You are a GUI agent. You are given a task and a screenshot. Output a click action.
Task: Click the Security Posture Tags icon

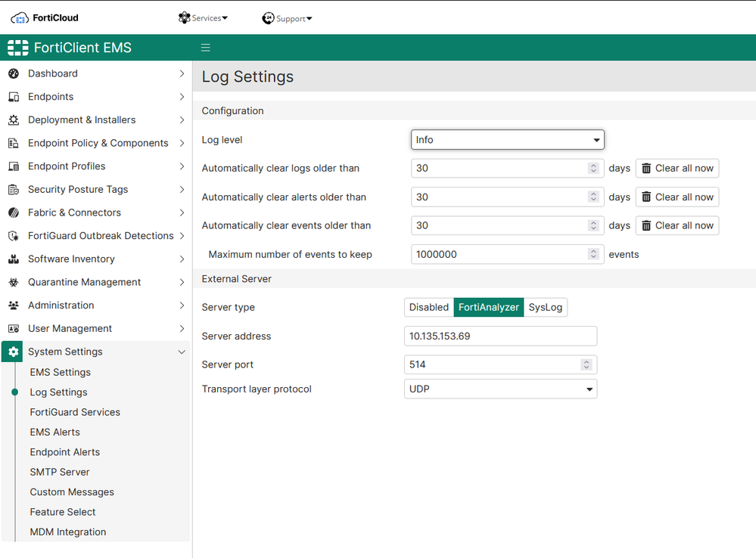click(x=14, y=189)
